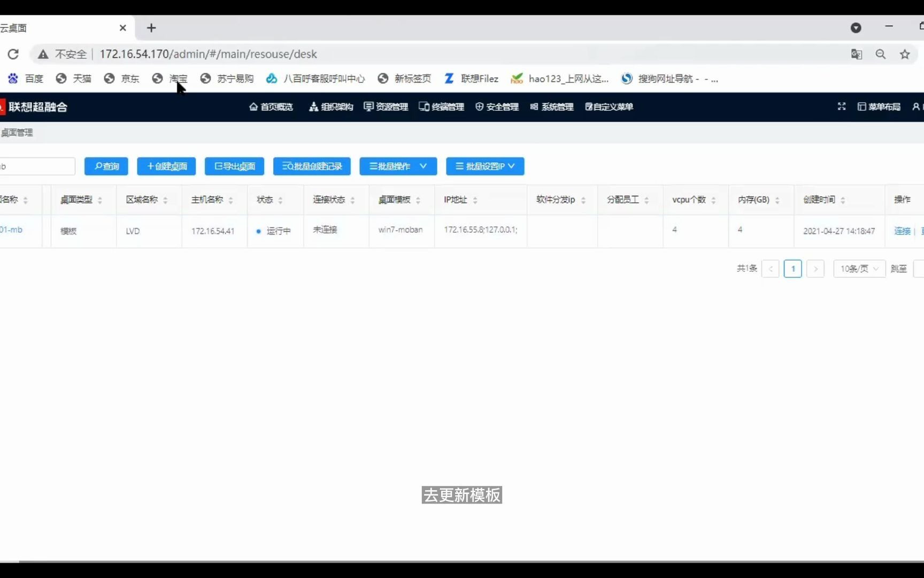Go to next page arrow
This screenshot has height=578, width=924.
[x=815, y=269]
